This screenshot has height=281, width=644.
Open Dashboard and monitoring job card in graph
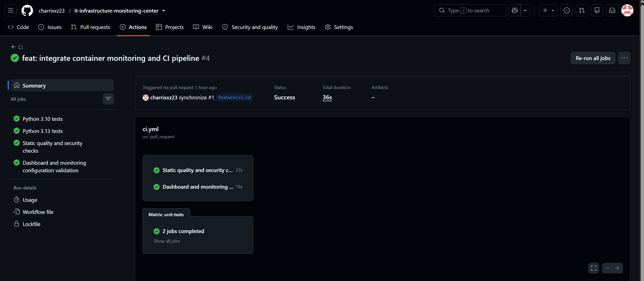pyautogui.click(x=198, y=187)
